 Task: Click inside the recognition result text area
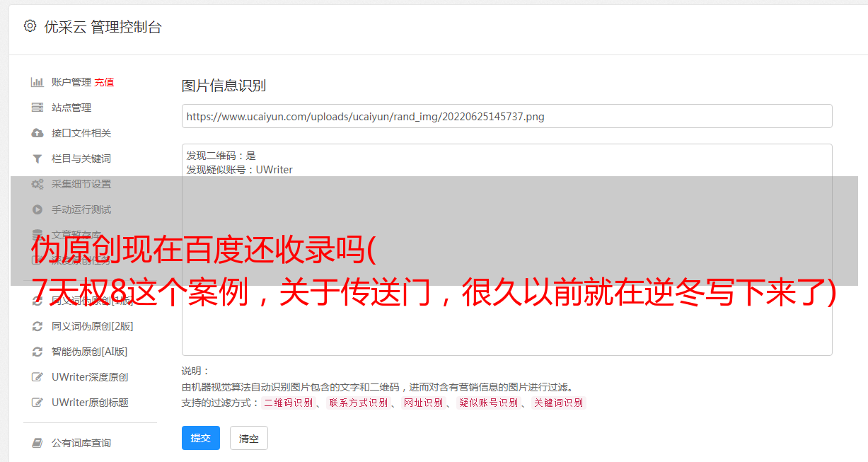[x=507, y=249]
